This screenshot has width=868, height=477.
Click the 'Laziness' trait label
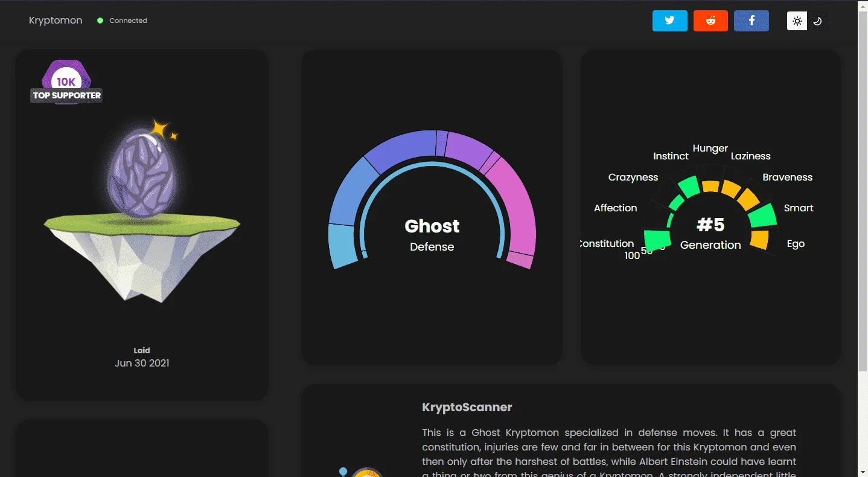click(751, 156)
